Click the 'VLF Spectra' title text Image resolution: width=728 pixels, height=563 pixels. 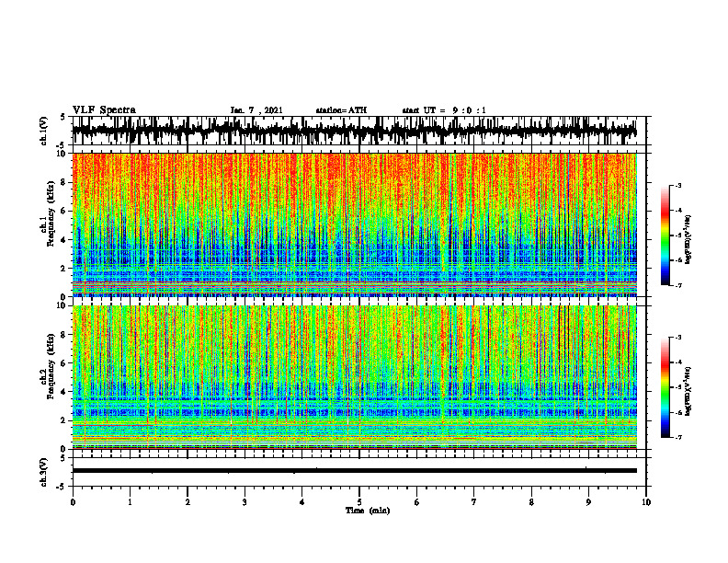point(104,110)
